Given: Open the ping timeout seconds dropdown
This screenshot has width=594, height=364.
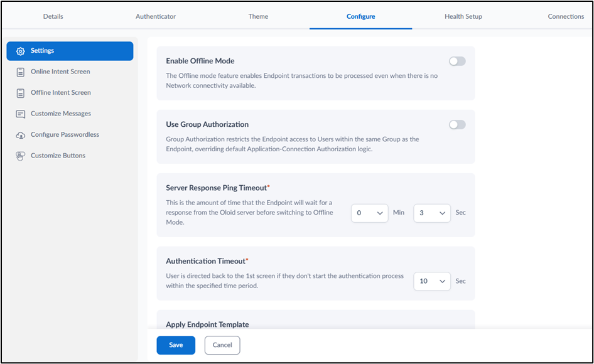Looking at the screenshot, I should [x=432, y=213].
